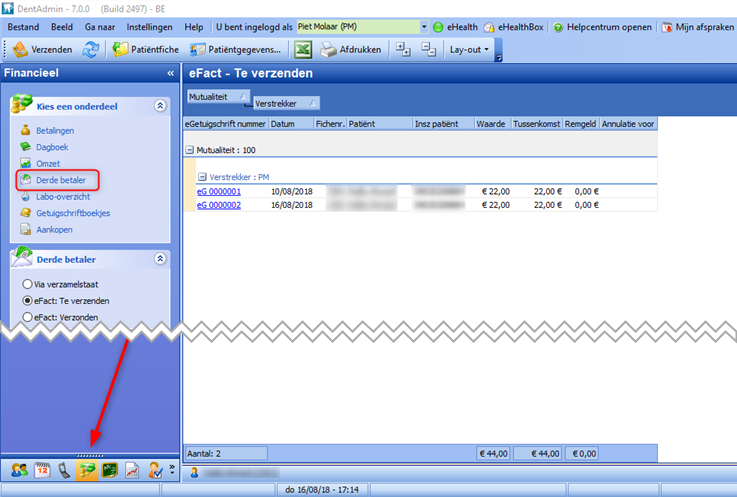This screenshot has height=497, width=737.
Task: Open Labo-overzicht in the side panel
Action: (x=63, y=197)
